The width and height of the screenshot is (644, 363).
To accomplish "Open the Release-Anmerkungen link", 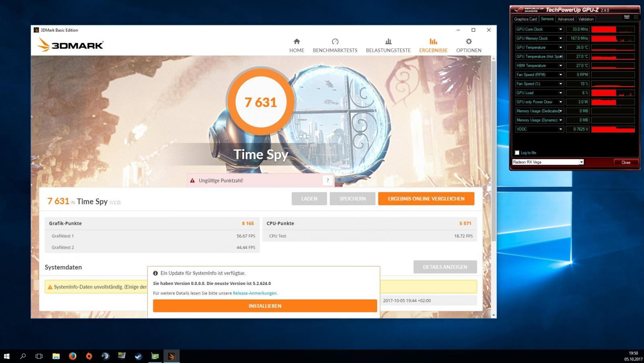I will click(255, 293).
